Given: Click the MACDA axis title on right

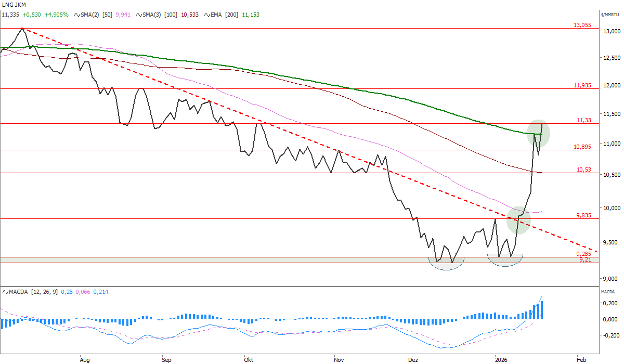Looking at the screenshot, I should tap(608, 293).
